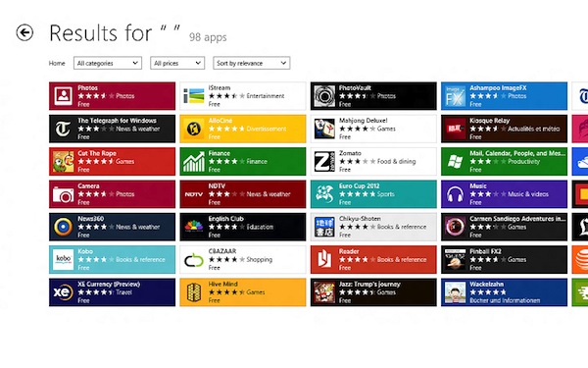The image size is (588, 368).
Task: Click the English Club title
Action: 225,219
